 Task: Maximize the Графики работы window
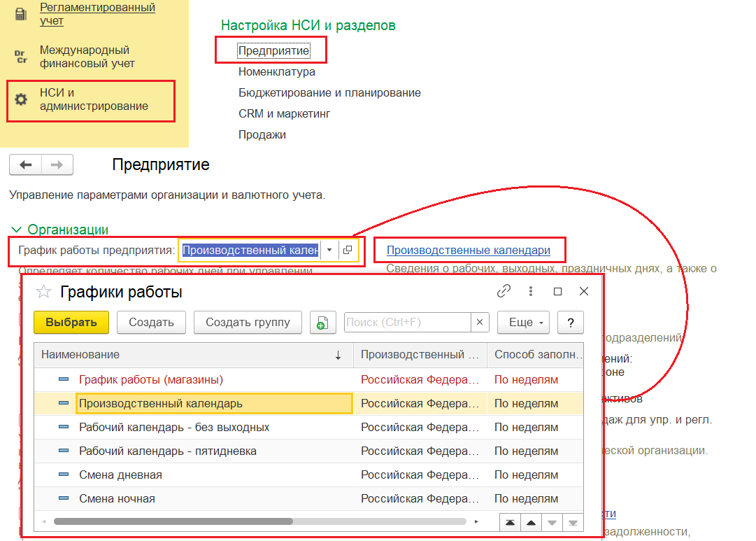tap(557, 291)
